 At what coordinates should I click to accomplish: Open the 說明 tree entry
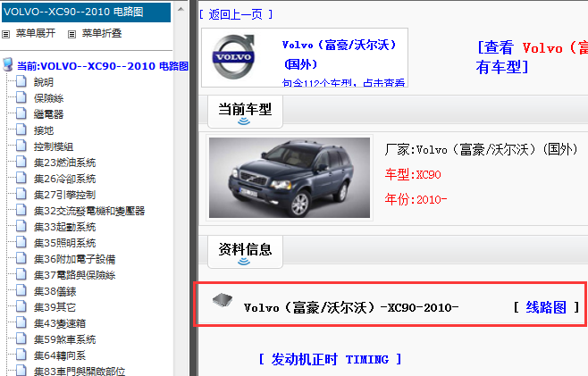click(x=44, y=82)
